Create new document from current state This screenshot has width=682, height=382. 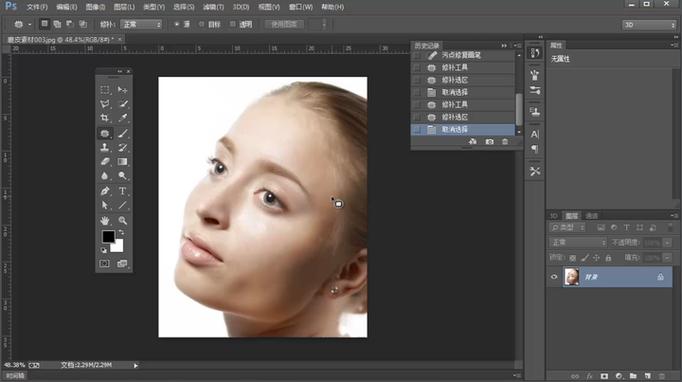(x=473, y=141)
